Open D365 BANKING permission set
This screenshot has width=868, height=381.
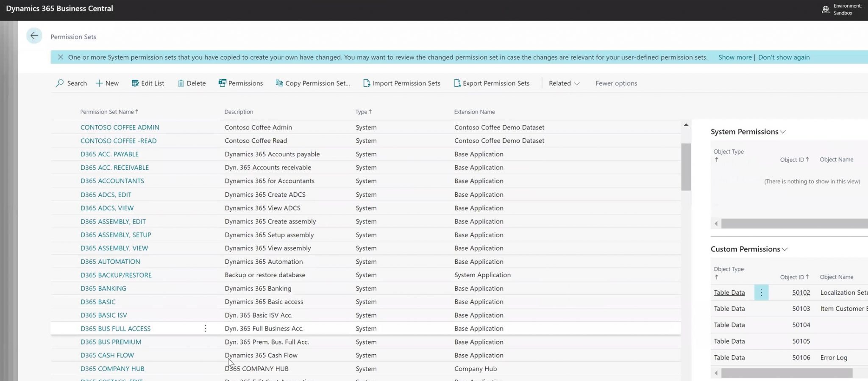[x=103, y=288]
